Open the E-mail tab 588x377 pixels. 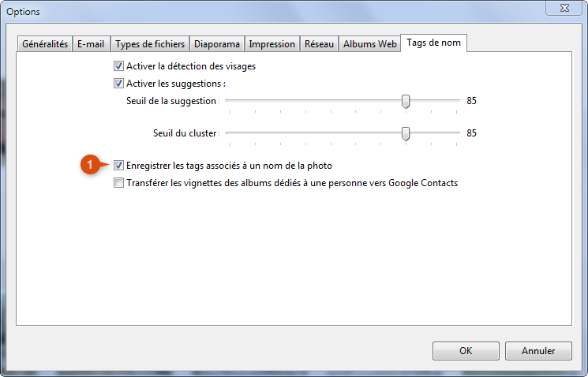tap(91, 44)
